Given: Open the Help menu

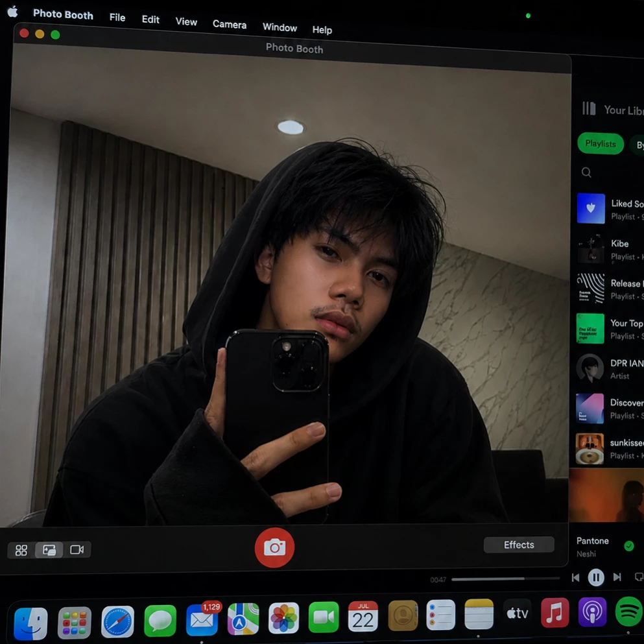Looking at the screenshot, I should [x=322, y=30].
